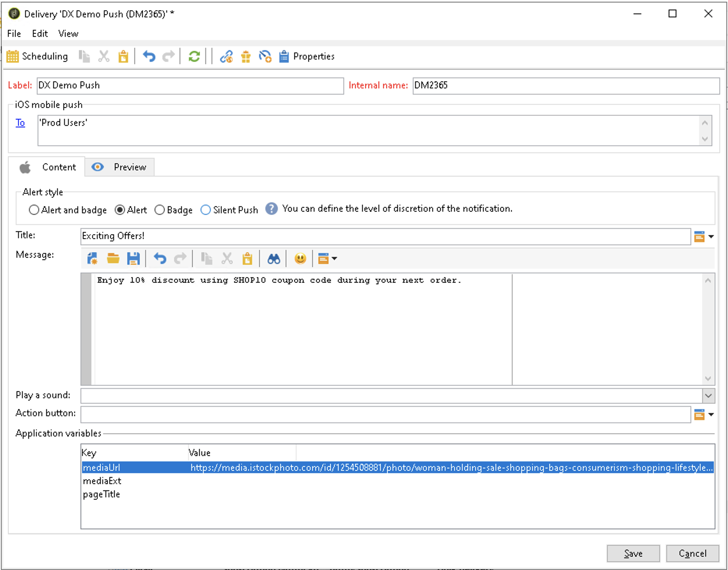Open personalization dropdown in message toolbar
728x570 pixels.
pyautogui.click(x=327, y=258)
